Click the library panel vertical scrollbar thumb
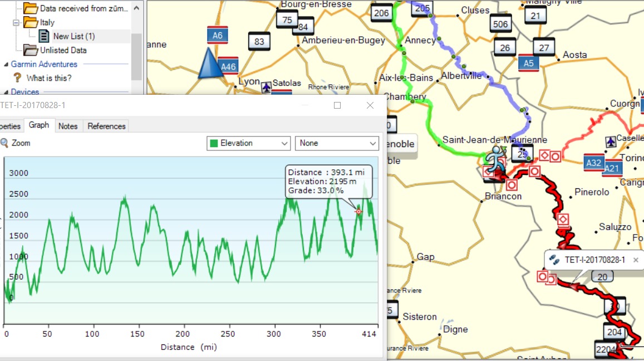 [136, 56]
